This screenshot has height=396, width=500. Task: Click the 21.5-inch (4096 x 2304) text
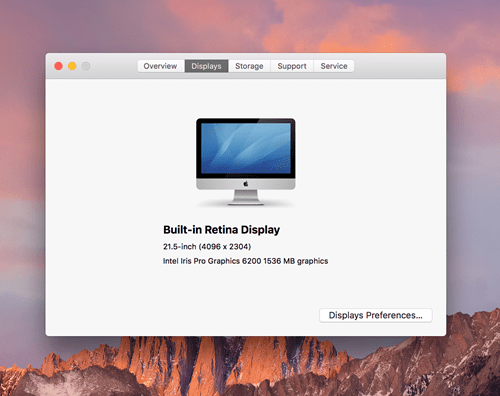[x=207, y=247]
